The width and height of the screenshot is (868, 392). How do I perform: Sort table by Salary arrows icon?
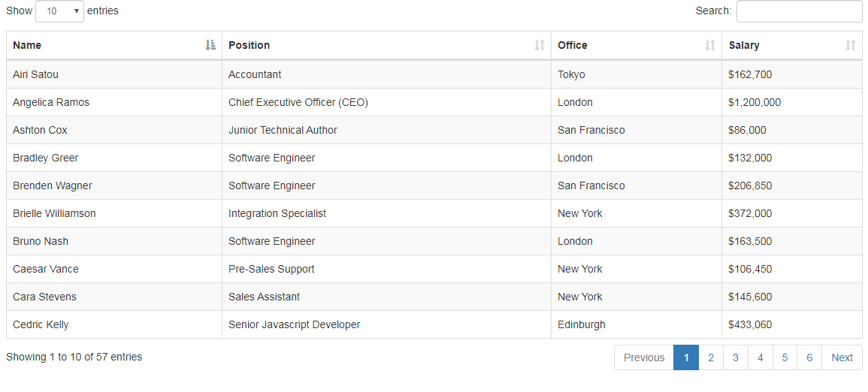[851, 45]
